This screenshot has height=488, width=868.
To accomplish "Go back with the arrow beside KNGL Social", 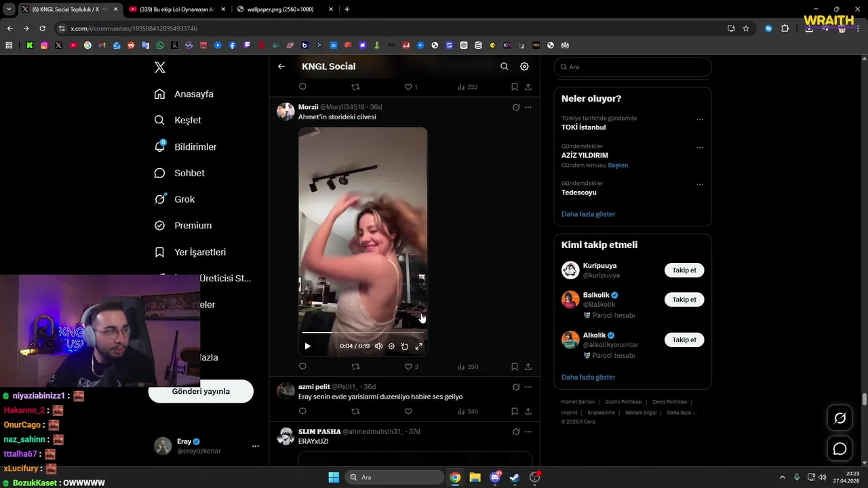I will 281,66.
